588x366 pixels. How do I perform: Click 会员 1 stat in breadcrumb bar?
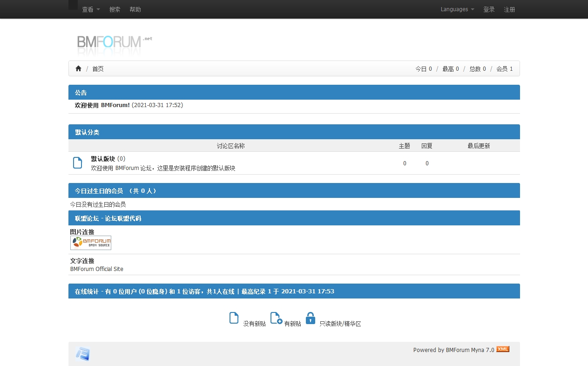[x=505, y=69]
